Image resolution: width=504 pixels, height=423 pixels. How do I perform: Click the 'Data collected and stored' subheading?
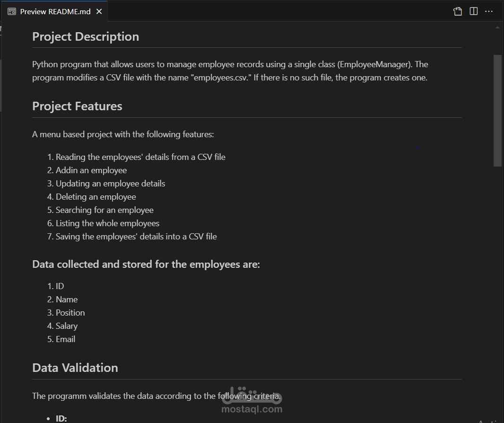click(146, 264)
